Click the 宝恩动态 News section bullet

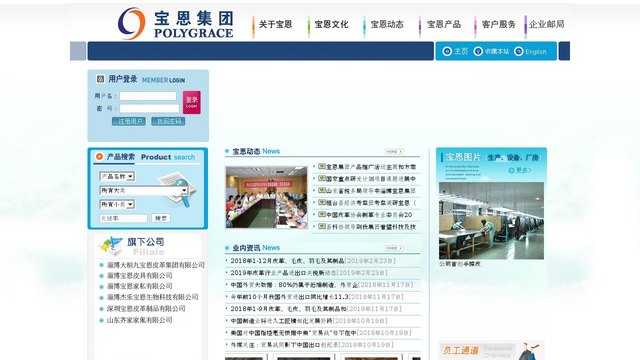(x=227, y=151)
